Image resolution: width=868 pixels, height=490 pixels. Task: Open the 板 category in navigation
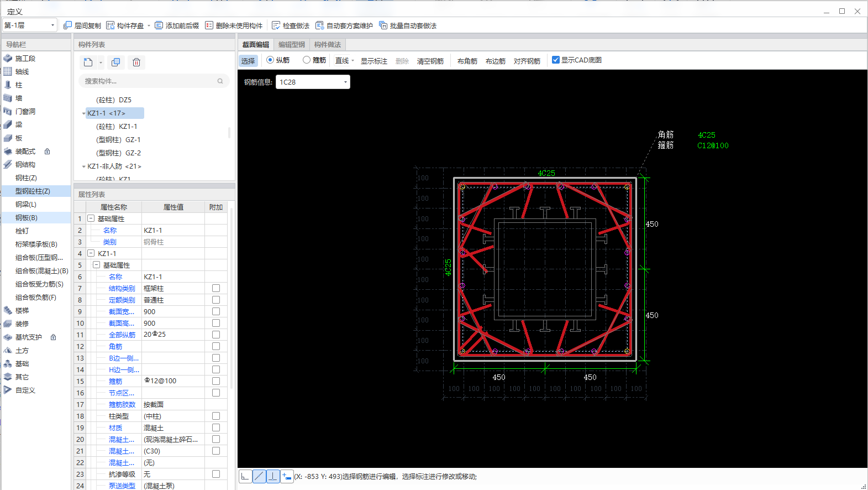click(x=19, y=138)
